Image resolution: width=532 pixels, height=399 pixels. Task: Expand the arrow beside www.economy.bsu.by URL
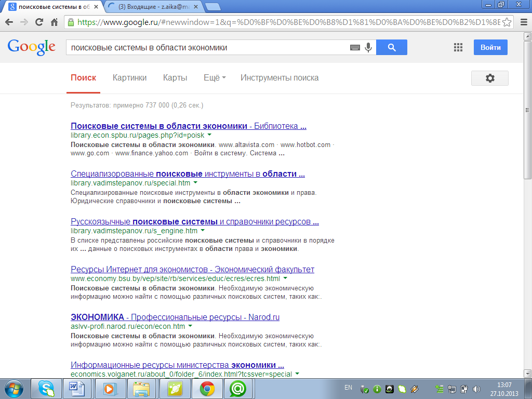tap(285, 278)
